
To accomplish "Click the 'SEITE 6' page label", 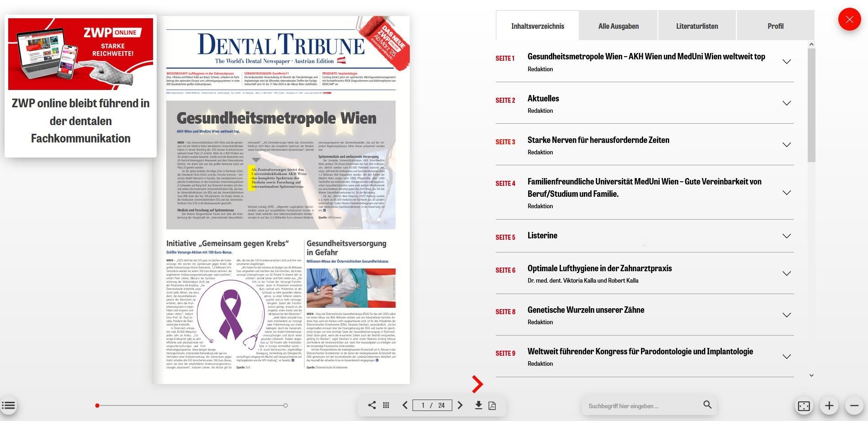I will (505, 270).
